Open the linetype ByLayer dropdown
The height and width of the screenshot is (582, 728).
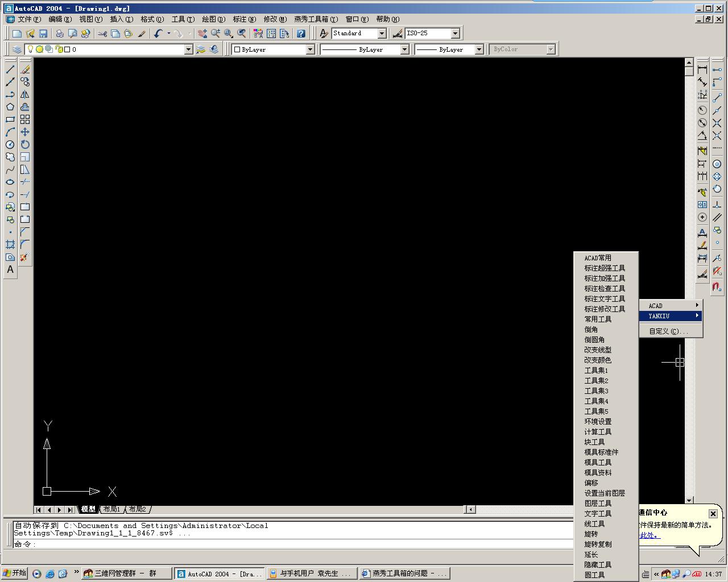click(405, 49)
